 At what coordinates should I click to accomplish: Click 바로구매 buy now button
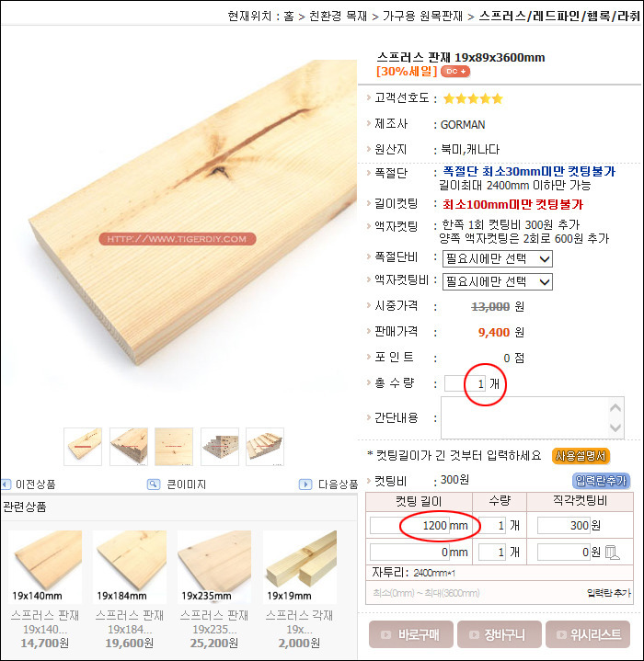(410, 634)
